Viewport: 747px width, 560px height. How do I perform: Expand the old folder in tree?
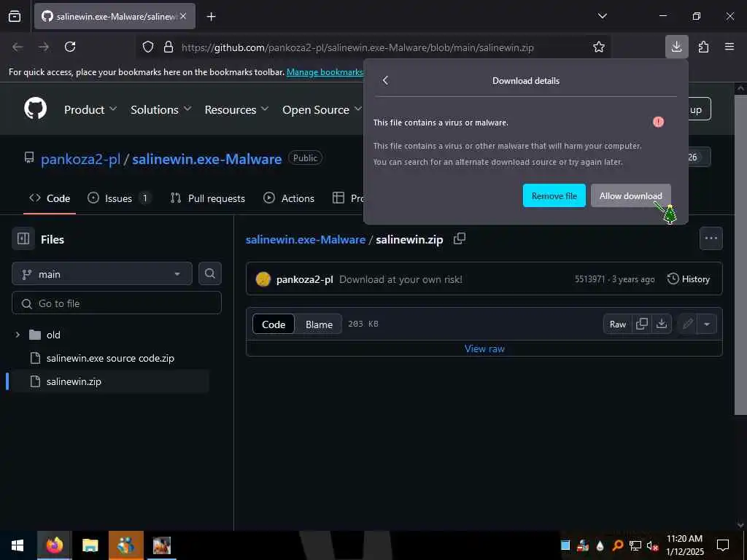(18, 335)
